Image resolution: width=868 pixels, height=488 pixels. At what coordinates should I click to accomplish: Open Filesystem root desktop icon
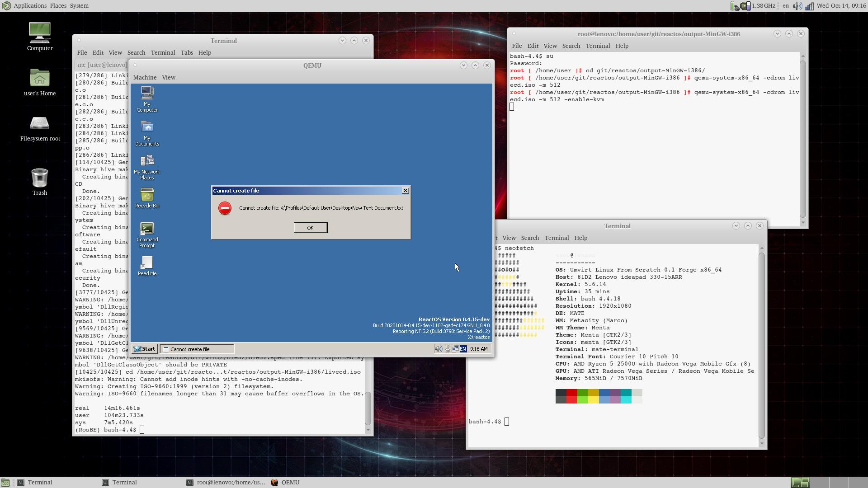40,124
